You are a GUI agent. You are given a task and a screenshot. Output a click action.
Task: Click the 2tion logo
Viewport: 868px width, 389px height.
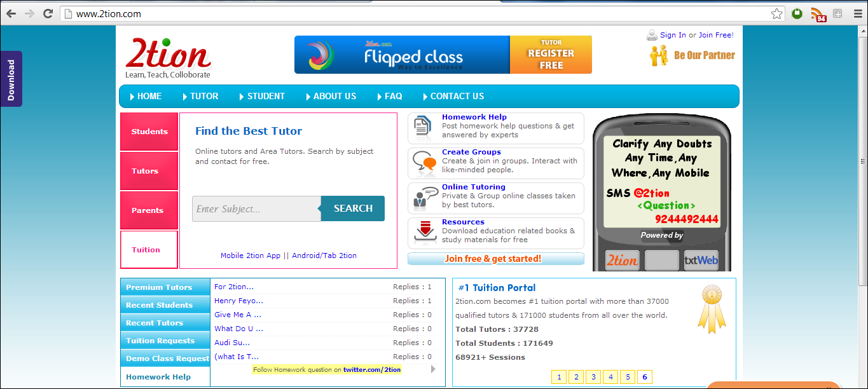(x=168, y=58)
